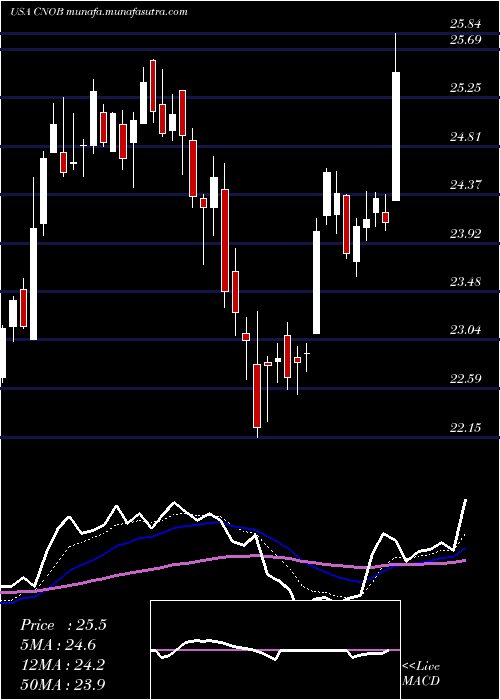The width and height of the screenshot is (500, 700).
Task: Click the 'USA CNOB munafa.munafasutra.com' header text
Action: click(x=98, y=12)
